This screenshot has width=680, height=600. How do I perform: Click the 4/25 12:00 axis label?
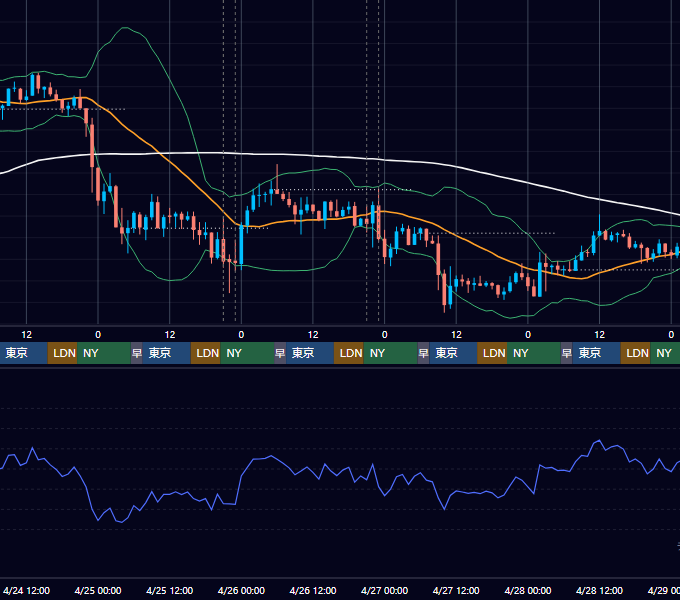click(x=170, y=590)
